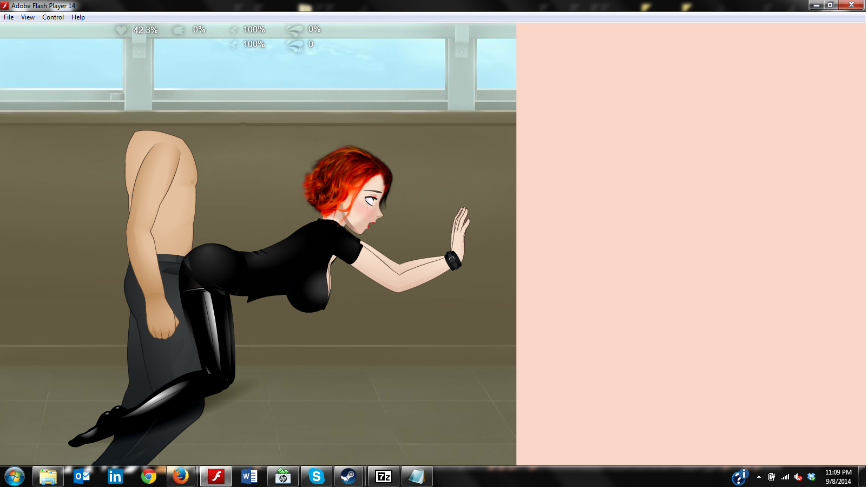
Task: Toggle the muted volume tray icon
Action: [x=798, y=477]
